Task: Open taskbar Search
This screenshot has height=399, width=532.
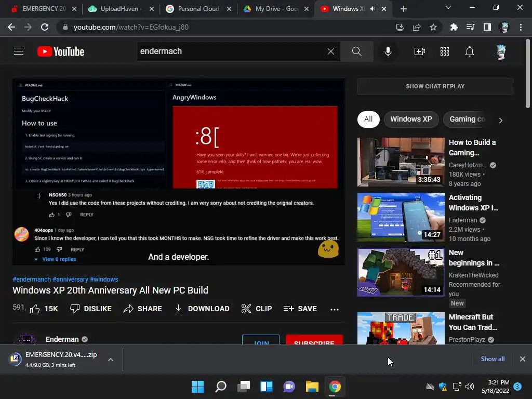Action: pos(220,387)
